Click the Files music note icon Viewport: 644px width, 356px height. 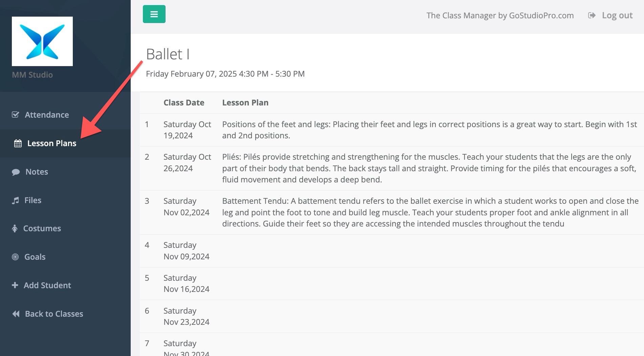click(15, 200)
